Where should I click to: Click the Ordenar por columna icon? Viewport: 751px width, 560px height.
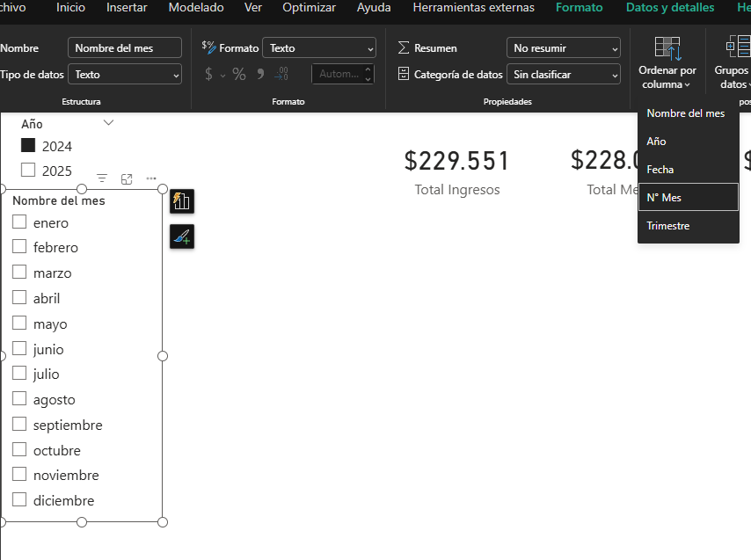(667, 49)
